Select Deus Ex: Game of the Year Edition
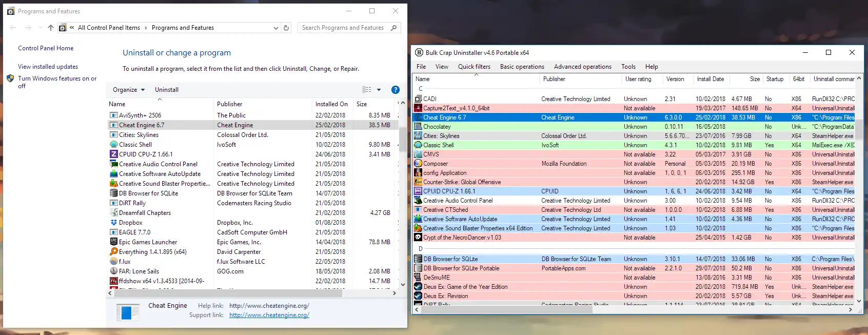The image size is (868, 335). coord(635,287)
